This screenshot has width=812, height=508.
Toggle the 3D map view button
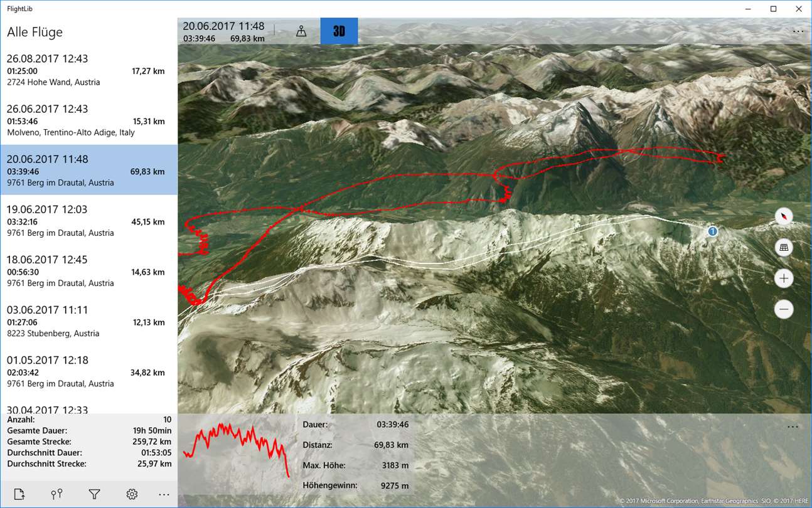click(x=339, y=31)
